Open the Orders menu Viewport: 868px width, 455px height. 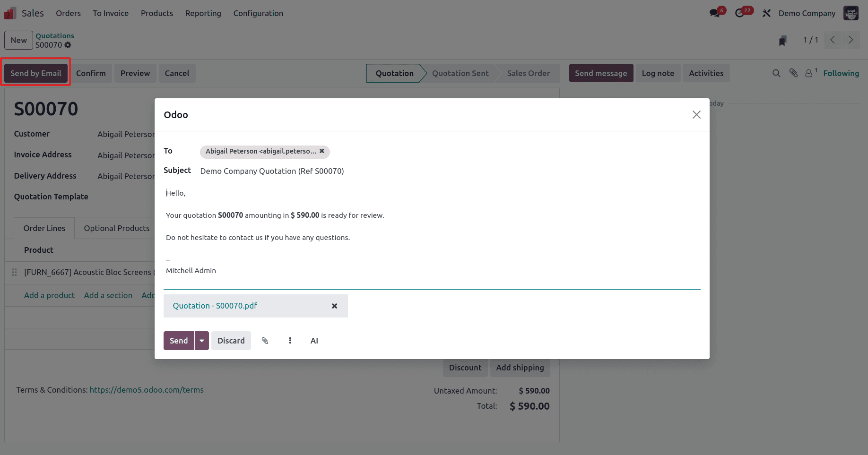coord(69,13)
